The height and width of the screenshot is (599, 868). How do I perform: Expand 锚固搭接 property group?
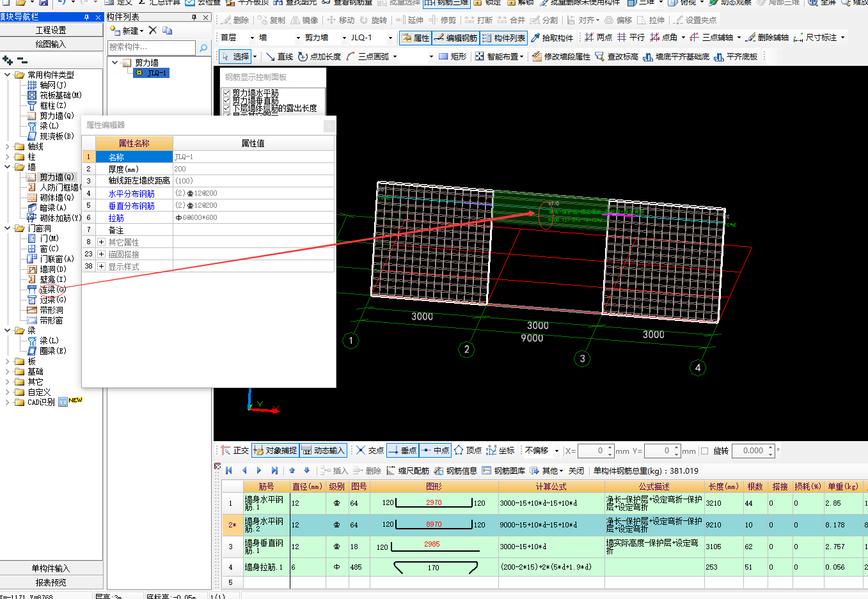pyautogui.click(x=101, y=254)
